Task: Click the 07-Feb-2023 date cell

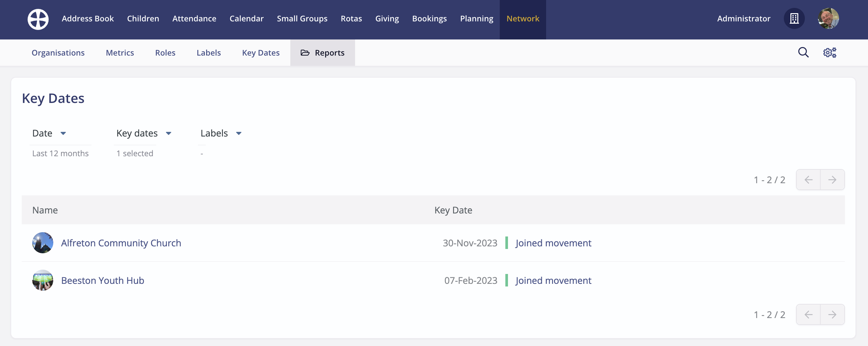Action: [x=471, y=280]
